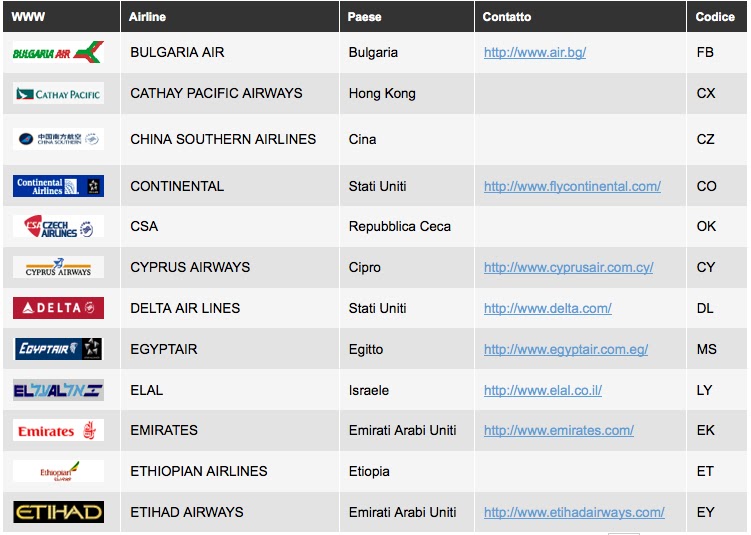
Task: Open the etihadairways.com link
Action: 574,512
